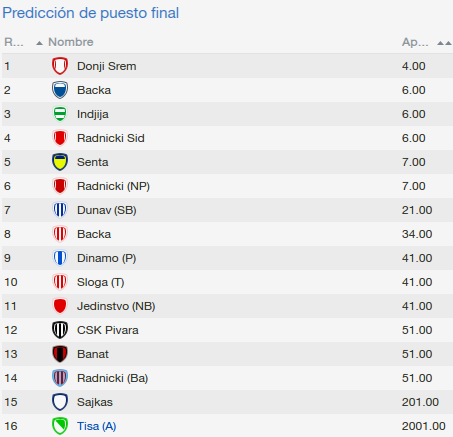Select the green striped Indjija badge
The image size is (453, 437).
pos(60,114)
